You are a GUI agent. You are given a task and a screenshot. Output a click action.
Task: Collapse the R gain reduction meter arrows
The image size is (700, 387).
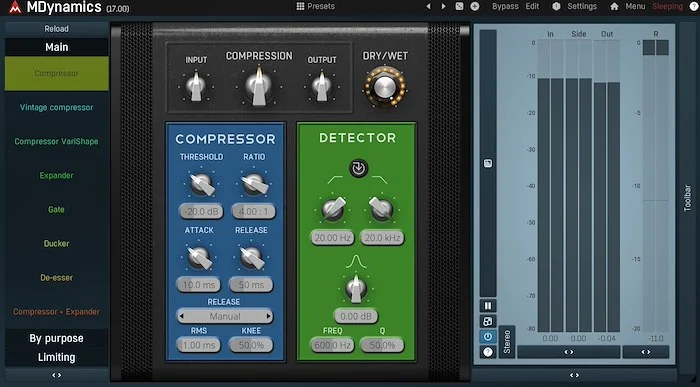(646, 352)
